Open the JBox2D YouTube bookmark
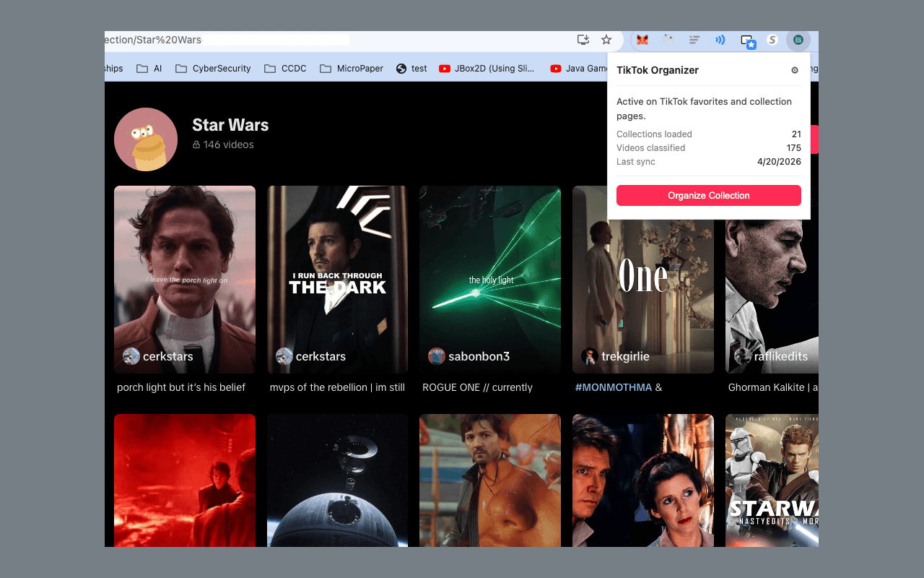This screenshot has width=924, height=578. pyautogui.click(x=487, y=69)
